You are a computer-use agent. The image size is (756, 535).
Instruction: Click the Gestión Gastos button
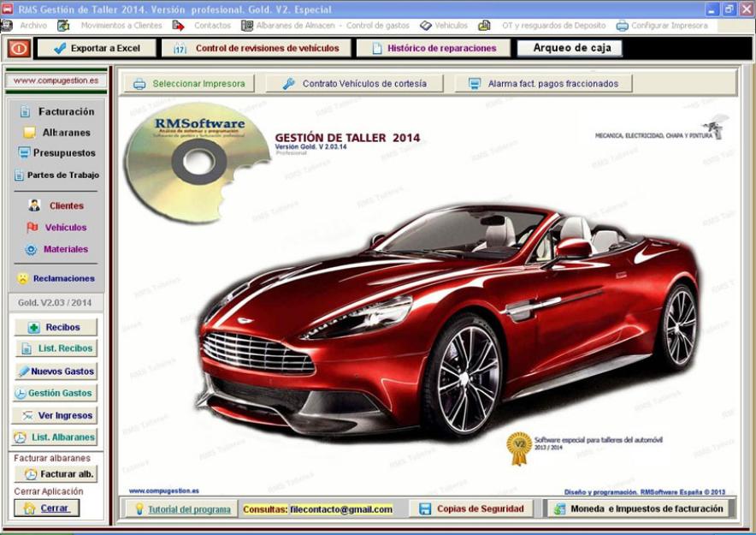(55, 393)
